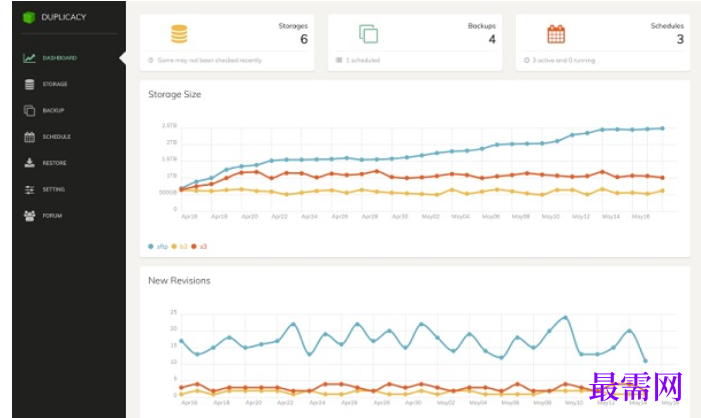
Task: Click last sftp data point on Storage Size
Action: coord(662,128)
